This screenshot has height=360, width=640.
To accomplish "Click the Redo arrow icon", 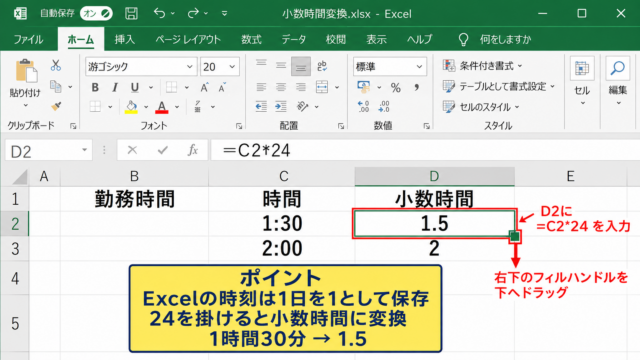I will point(193,13).
